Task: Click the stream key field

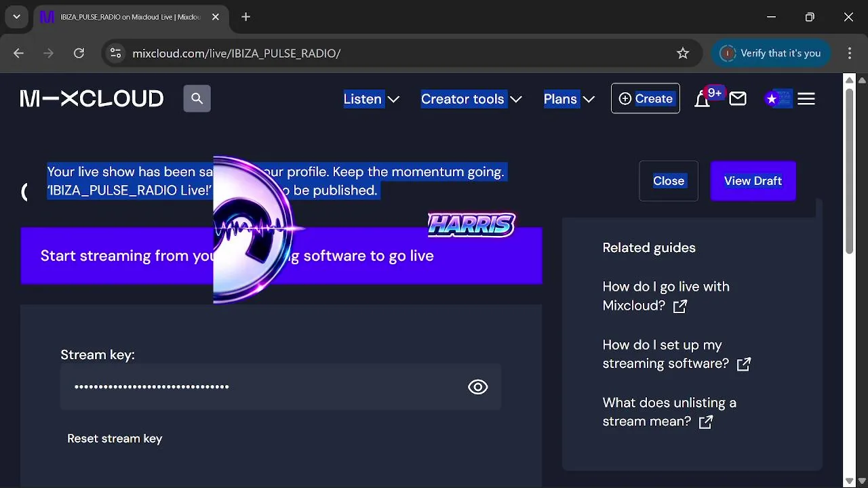Action: [281, 387]
